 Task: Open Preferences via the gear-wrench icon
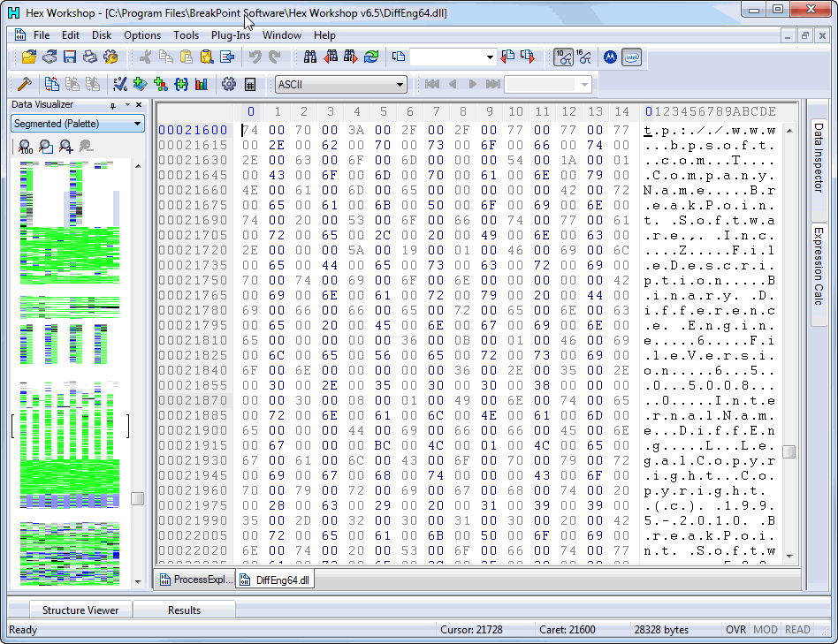[110, 57]
